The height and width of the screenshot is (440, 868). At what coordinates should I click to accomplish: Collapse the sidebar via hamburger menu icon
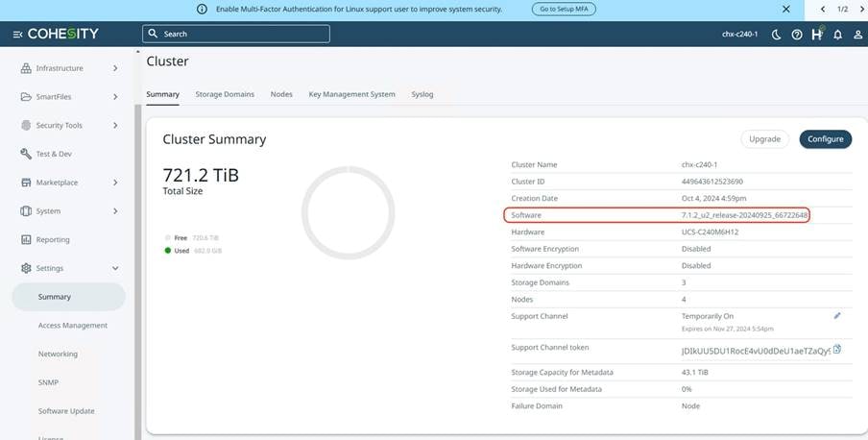point(17,35)
